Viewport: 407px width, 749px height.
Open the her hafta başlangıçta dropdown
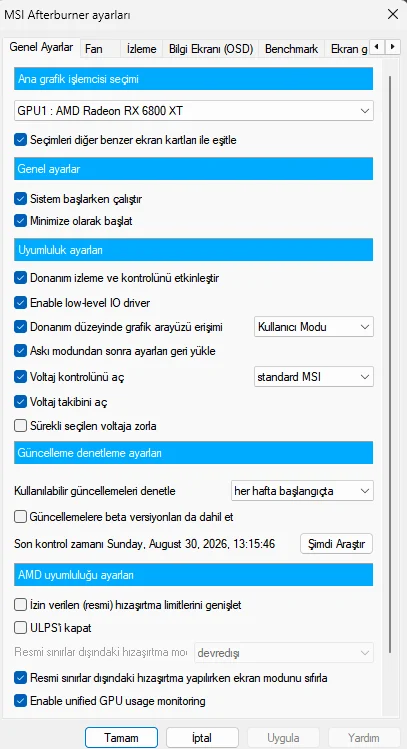(x=302, y=491)
